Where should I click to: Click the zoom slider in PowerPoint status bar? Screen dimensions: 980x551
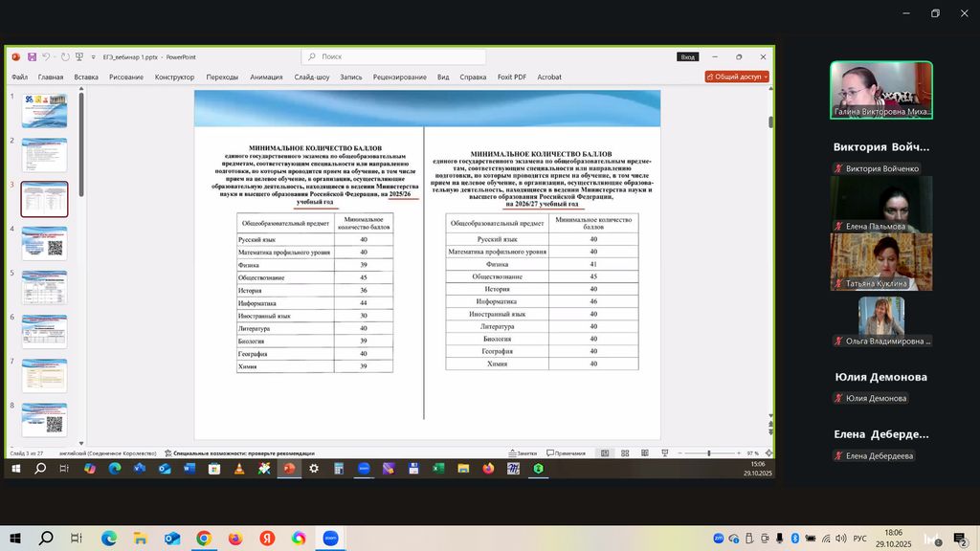click(x=708, y=452)
